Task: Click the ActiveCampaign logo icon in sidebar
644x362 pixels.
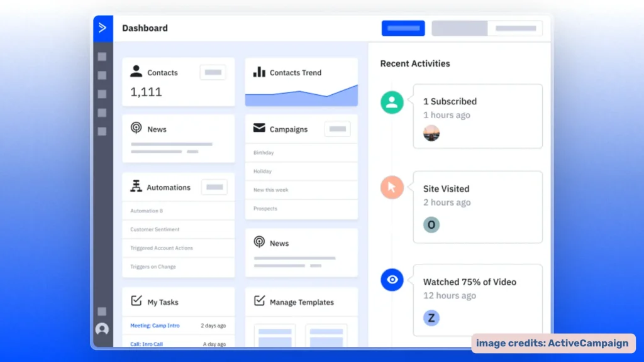Action: point(103,28)
